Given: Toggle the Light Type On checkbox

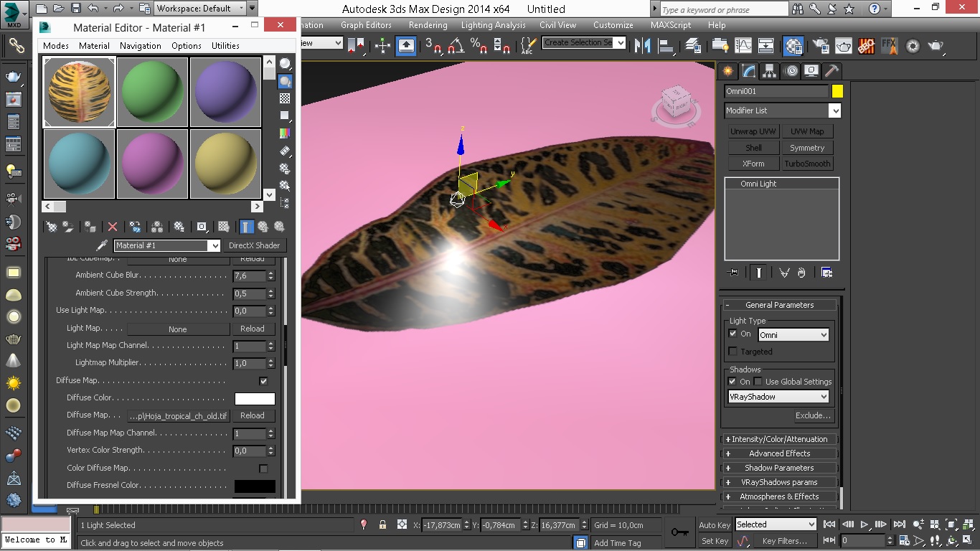Looking at the screenshot, I should click(732, 334).
